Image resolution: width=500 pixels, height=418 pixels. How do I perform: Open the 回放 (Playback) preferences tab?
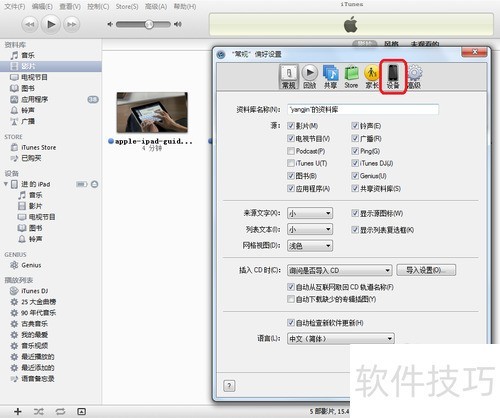(310, 77)
